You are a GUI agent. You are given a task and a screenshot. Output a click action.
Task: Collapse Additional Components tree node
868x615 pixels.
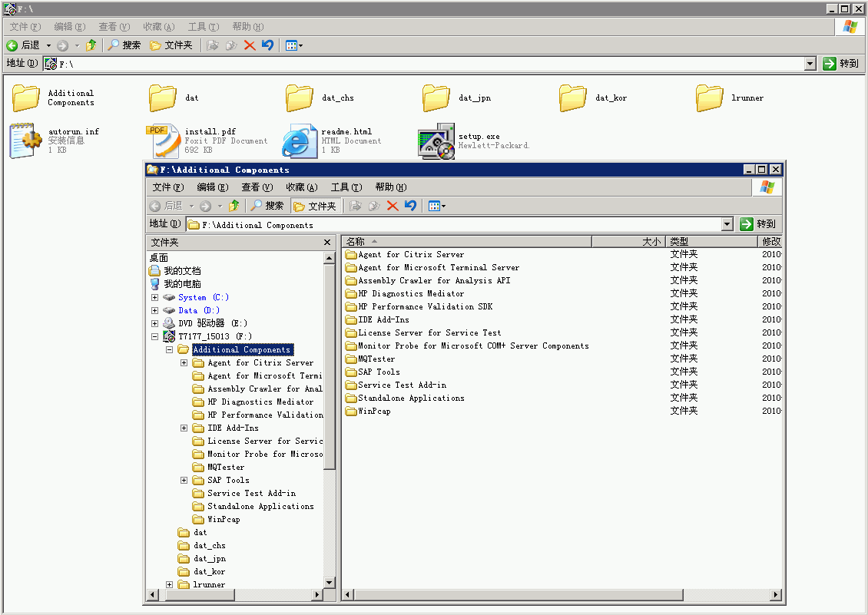pos(170,350)
